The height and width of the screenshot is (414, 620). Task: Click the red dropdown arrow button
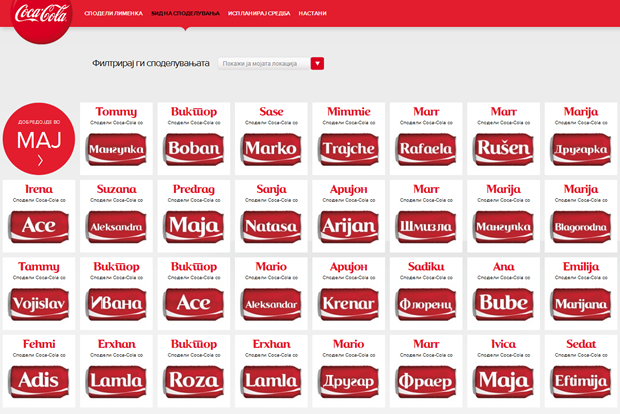[317, 64]
